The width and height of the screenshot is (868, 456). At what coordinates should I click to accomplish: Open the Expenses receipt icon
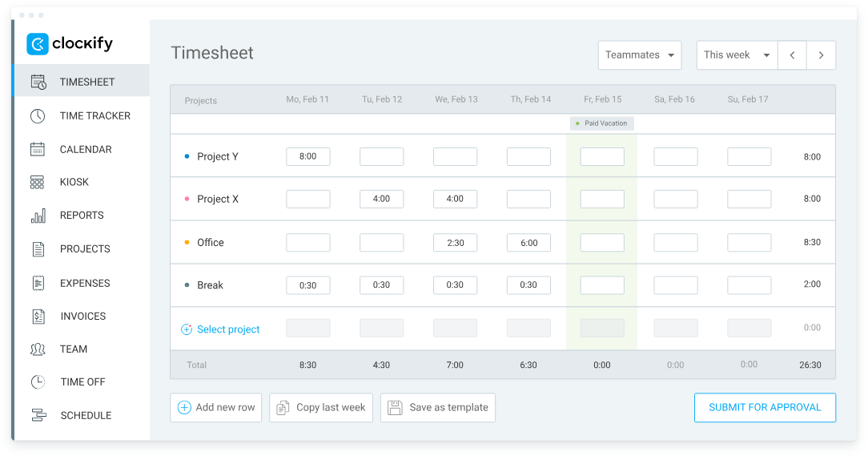point(38,283)
